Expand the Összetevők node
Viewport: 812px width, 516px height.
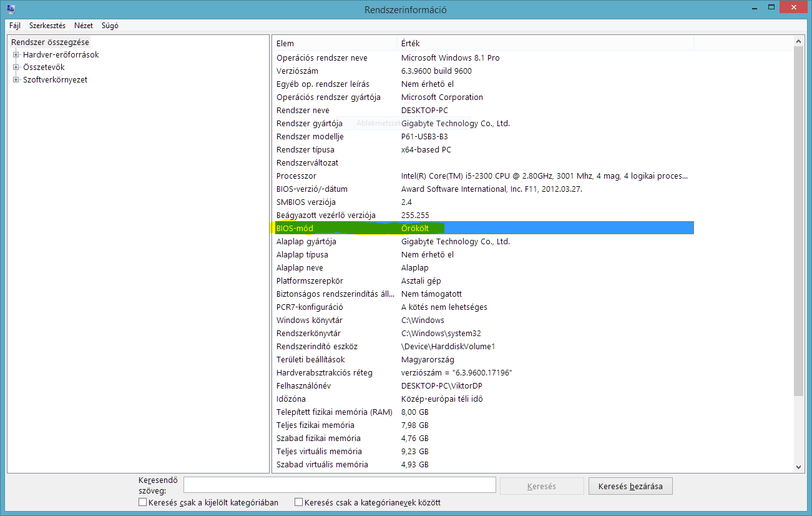click(16, 67)
